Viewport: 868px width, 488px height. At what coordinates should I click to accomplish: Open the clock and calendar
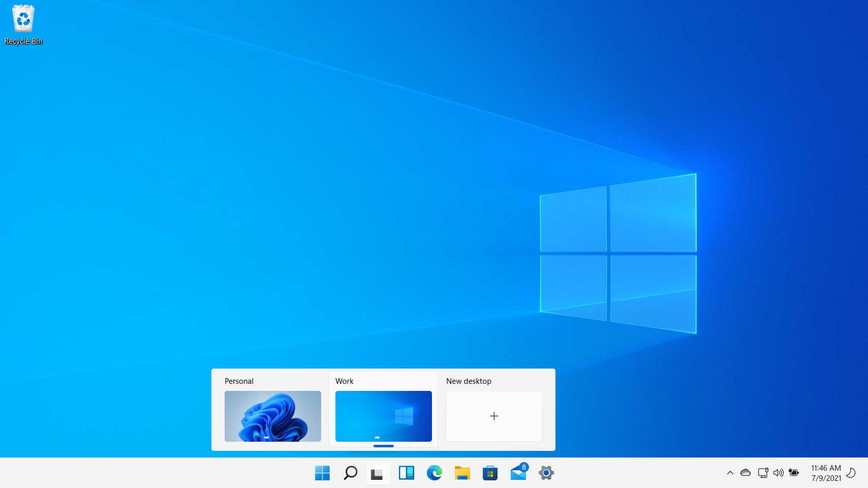(826, 473)
